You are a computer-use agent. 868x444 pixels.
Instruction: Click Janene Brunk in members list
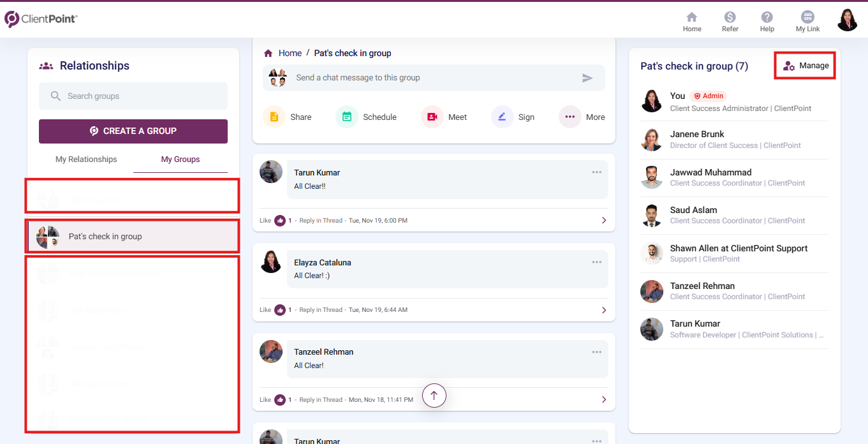[734, 140]
